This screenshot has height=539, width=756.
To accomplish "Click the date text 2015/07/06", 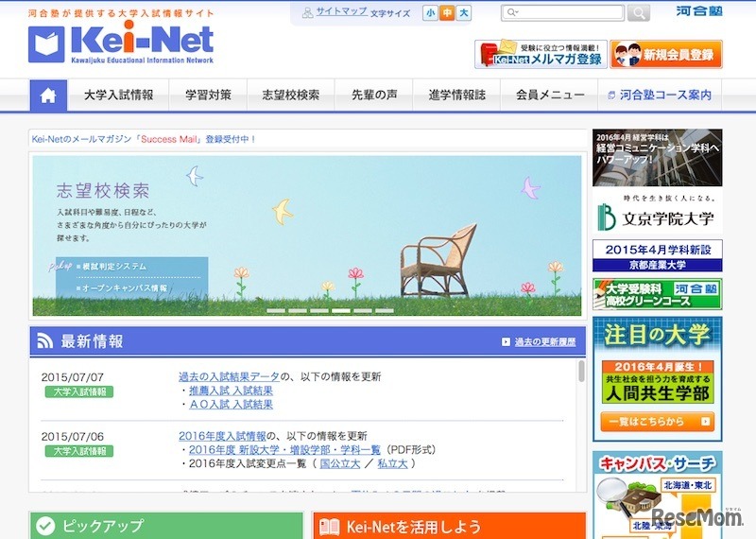I will pyautogui.click(x=73, y=437).
